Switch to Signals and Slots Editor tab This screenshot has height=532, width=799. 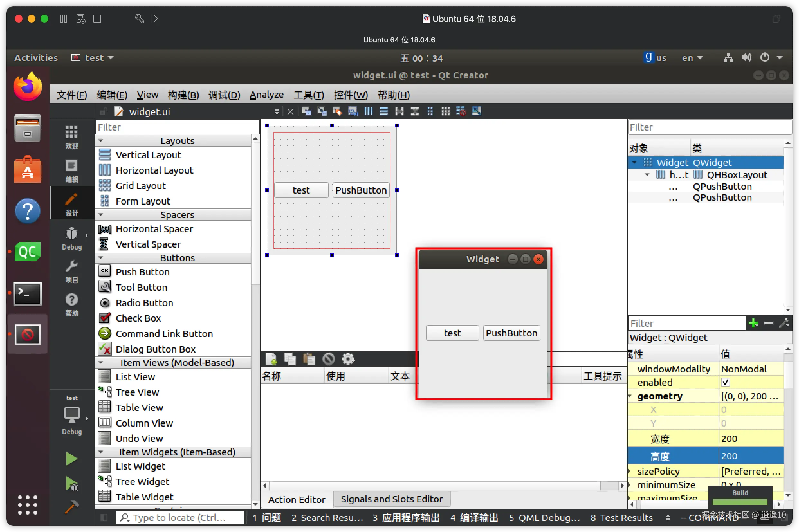coord(391,499)
